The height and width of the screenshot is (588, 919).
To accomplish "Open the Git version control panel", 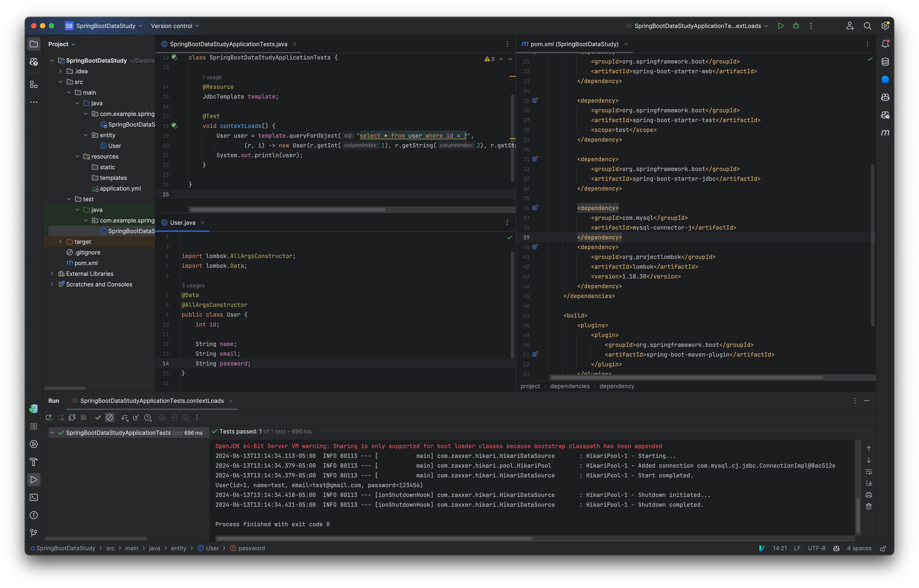I will [34, 532].
